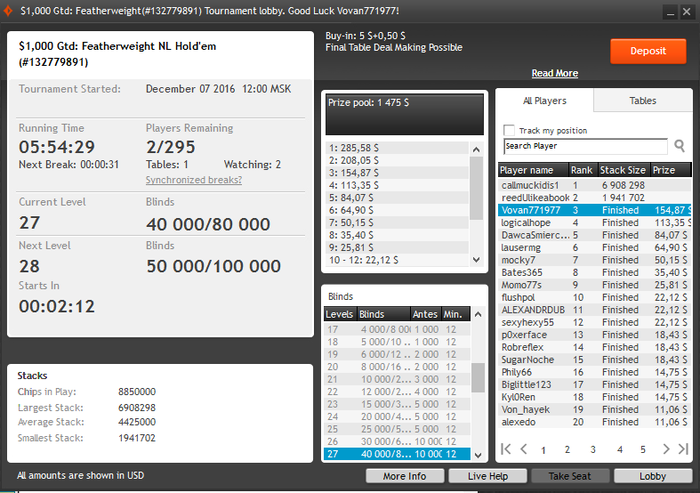Select player callmuckidis1 row
700x493 pixels.
tap(595, 185)
